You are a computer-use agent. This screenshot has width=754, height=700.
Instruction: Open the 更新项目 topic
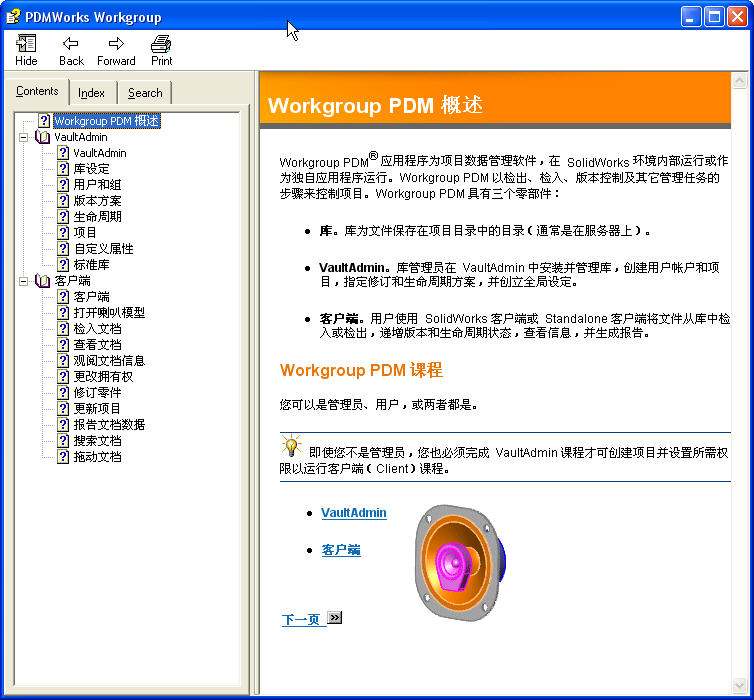97,409
